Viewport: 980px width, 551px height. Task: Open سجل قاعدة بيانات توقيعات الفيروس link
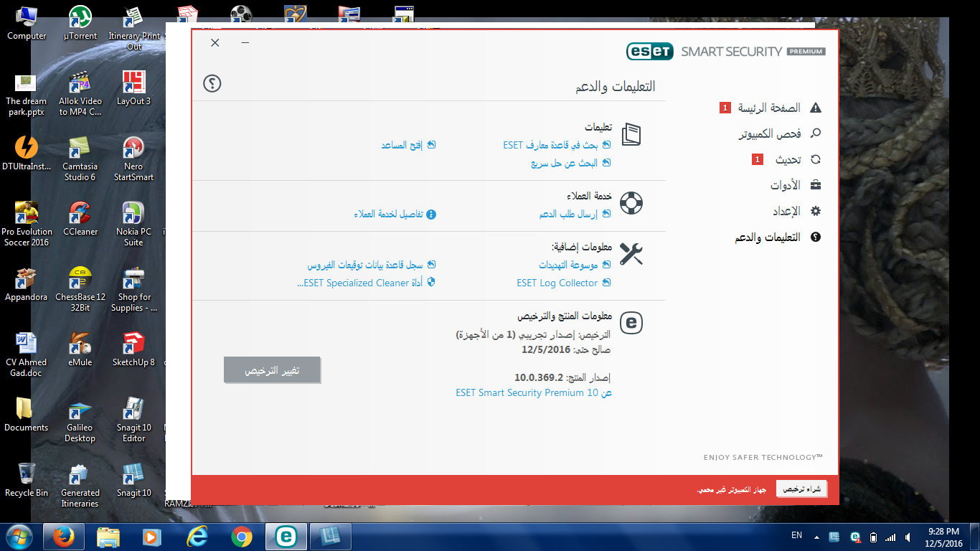372,265
